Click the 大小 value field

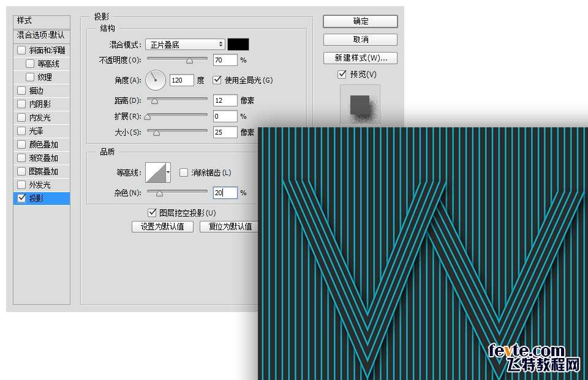click(x=225, y=132)
